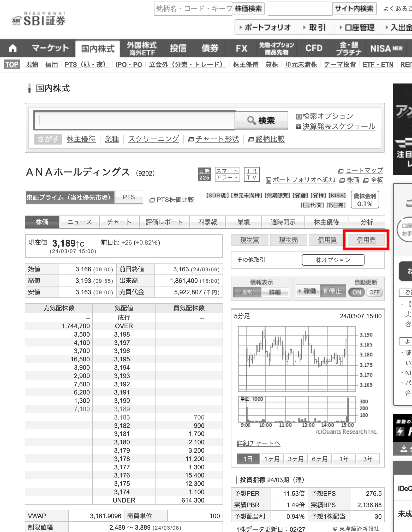This screenshot has width=412, height=532.
Task: Click the magnifier 検索 button
Action: 261,120
